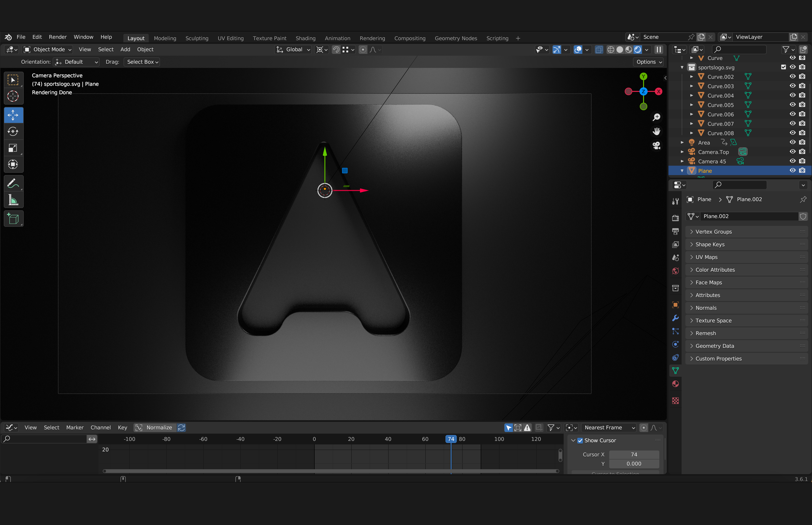Open the Options popover
Screen dimensions: 812x525
click(x=648, y=62)
